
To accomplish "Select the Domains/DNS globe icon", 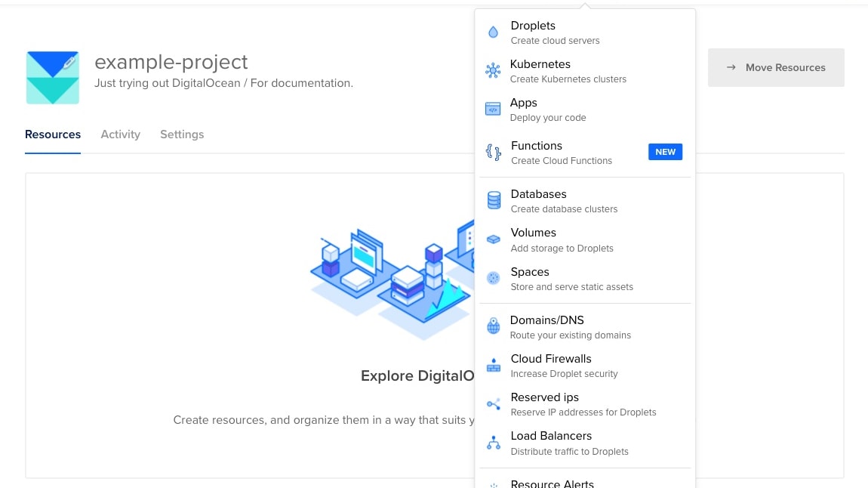I will tap(494, 326).
